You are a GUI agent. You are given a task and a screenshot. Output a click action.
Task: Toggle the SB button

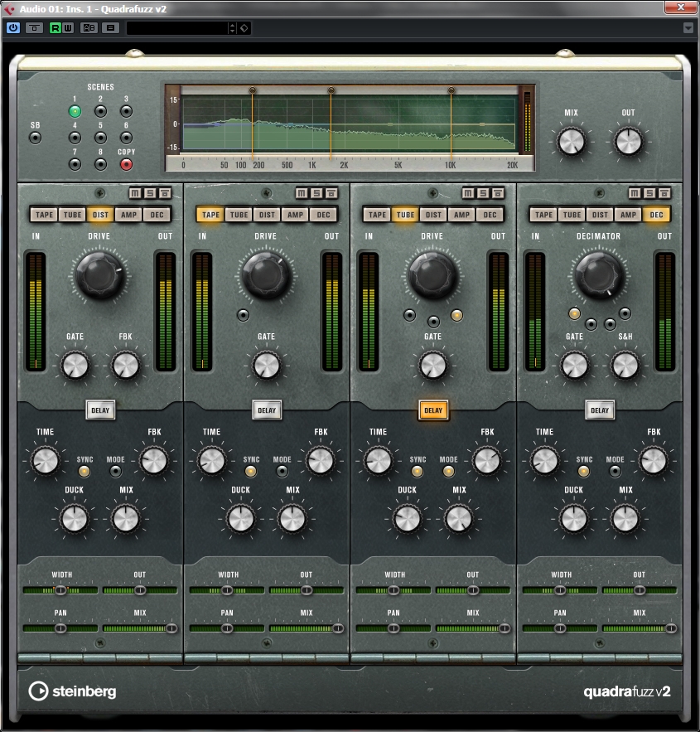(35, 138)
